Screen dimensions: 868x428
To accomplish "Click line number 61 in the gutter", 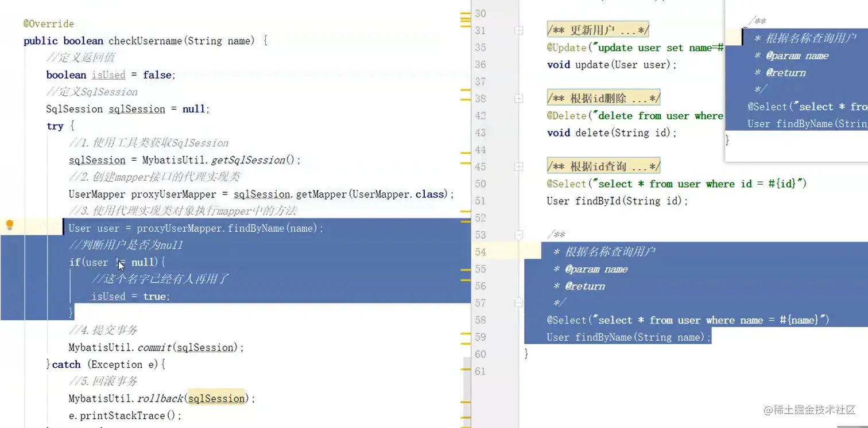I will (480, 371).
